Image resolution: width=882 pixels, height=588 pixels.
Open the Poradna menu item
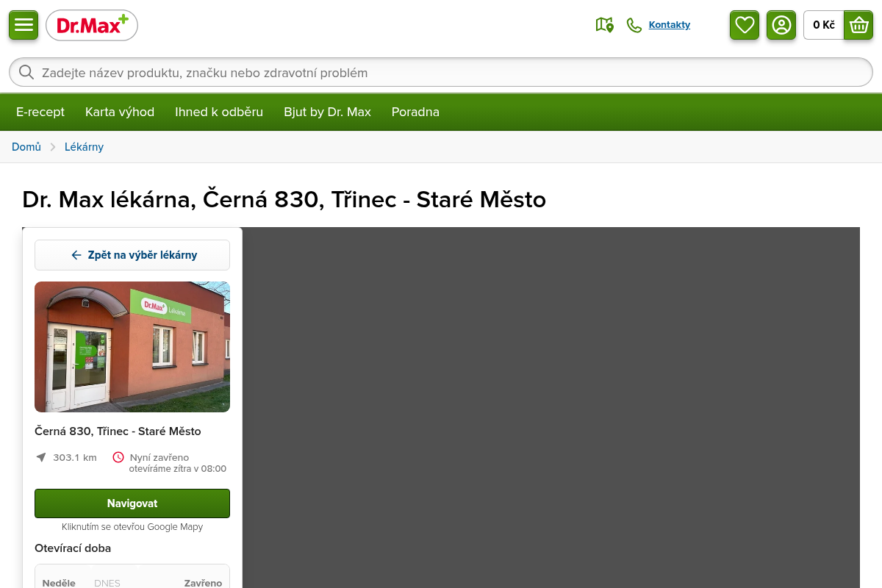pyautogui.click(x=415, y=112)
